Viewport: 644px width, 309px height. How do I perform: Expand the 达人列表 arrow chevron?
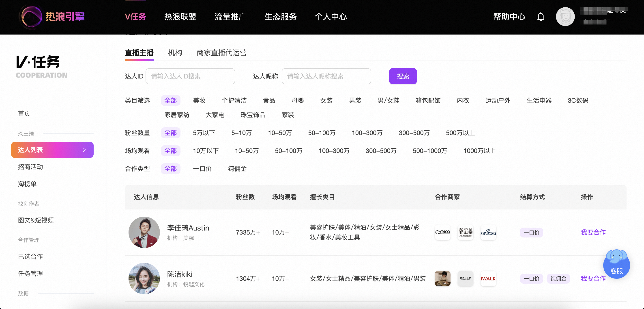84,150
